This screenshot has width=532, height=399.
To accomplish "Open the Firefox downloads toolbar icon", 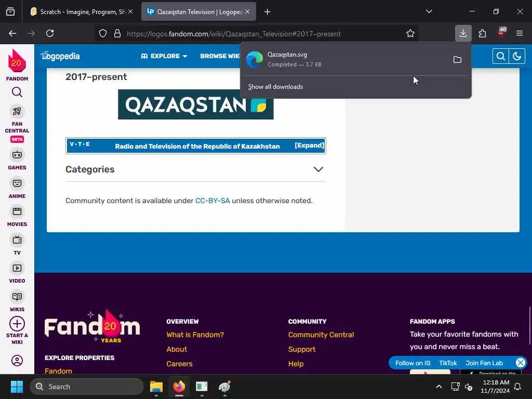I will 463,33.
